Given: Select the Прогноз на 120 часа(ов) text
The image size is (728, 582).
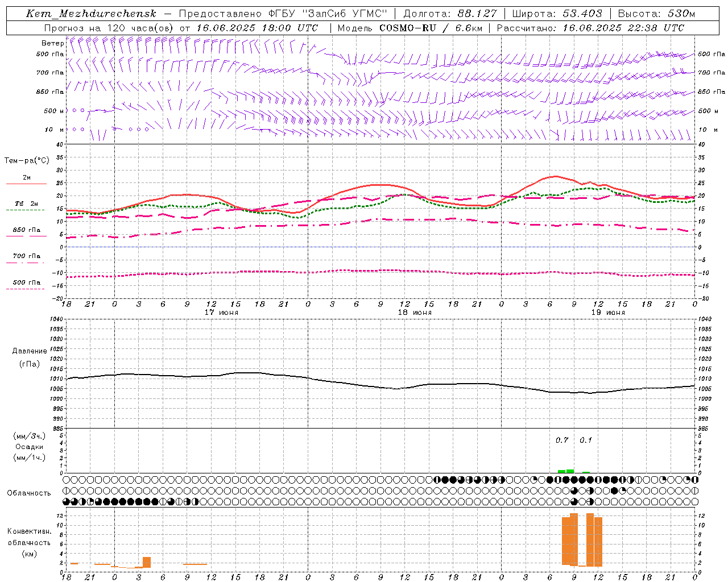Looking at the screenshot, I should [109, 28].
